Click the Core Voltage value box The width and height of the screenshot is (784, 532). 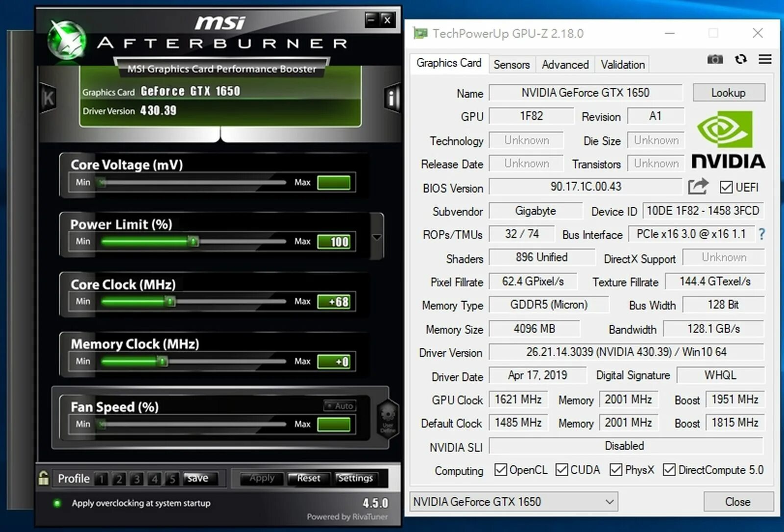[x=334, y=183]
